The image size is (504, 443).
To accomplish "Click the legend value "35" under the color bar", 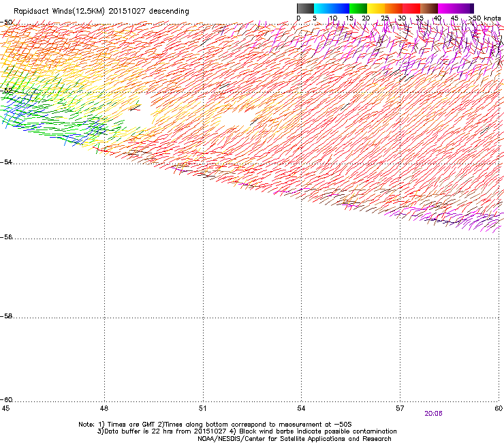I will tap(420, 18).
